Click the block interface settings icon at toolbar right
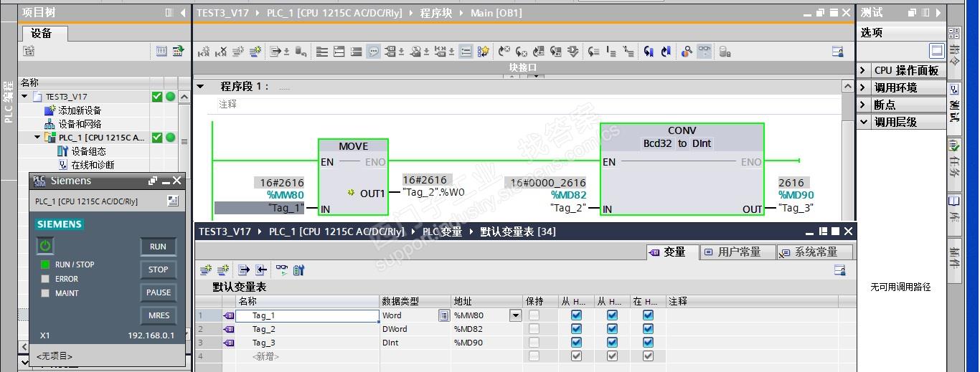The width and height of the screenshot is (980, 372). click(837, 52)
